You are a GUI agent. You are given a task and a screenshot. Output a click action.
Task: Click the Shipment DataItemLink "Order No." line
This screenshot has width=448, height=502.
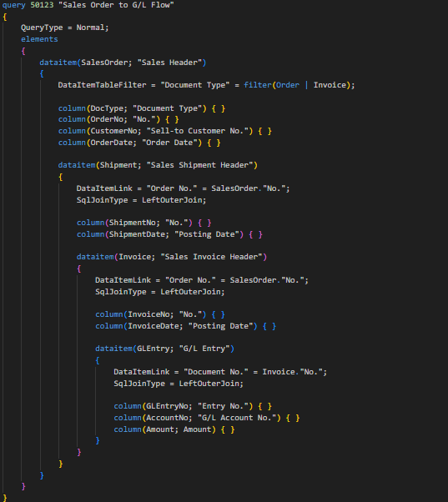183,188
